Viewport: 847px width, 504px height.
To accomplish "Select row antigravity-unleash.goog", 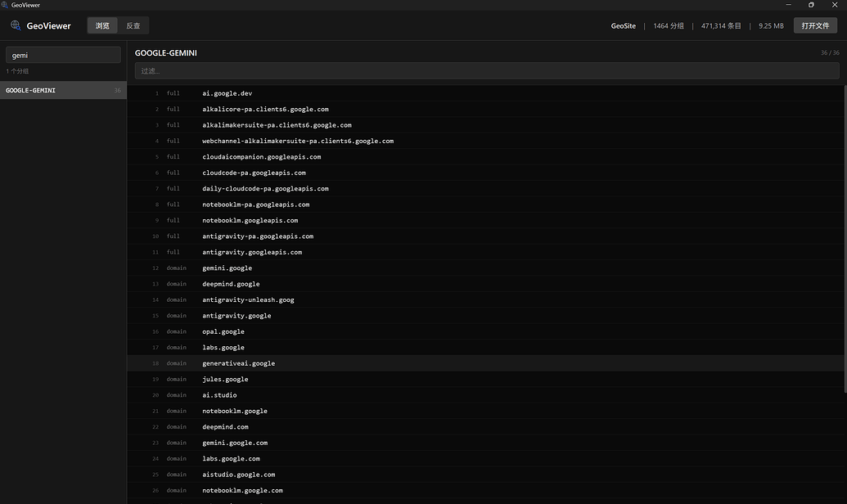I will 485,299.
